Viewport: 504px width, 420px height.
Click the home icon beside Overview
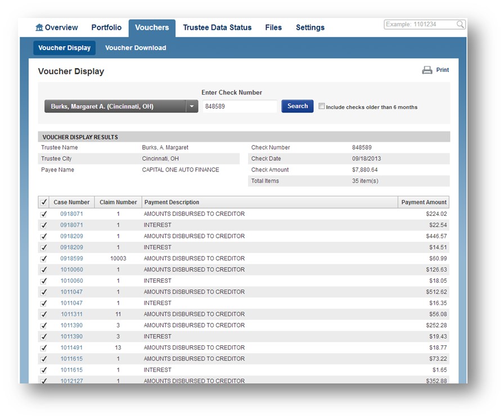pyautogui.click(x=39, y=28)
